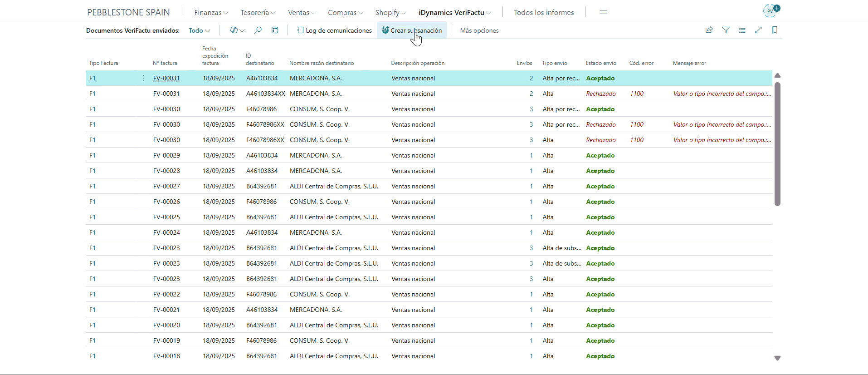Open the list layout view icon

click(742, 30)
